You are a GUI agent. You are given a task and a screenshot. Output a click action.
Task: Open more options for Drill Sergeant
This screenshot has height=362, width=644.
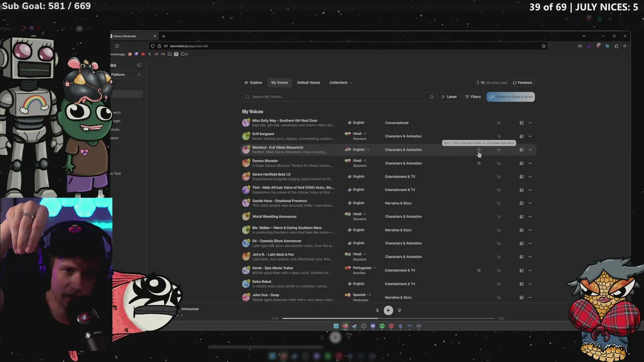click(530, 136)
